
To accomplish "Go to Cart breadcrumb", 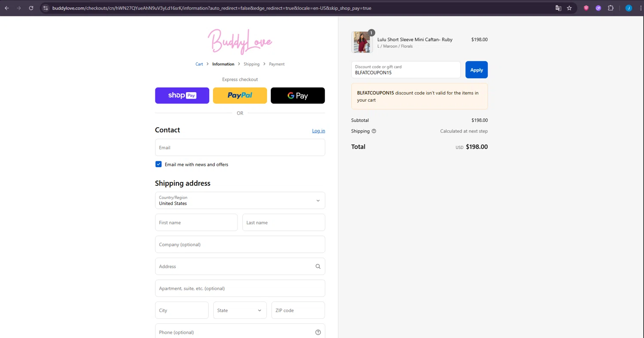I will coord(199,64).
